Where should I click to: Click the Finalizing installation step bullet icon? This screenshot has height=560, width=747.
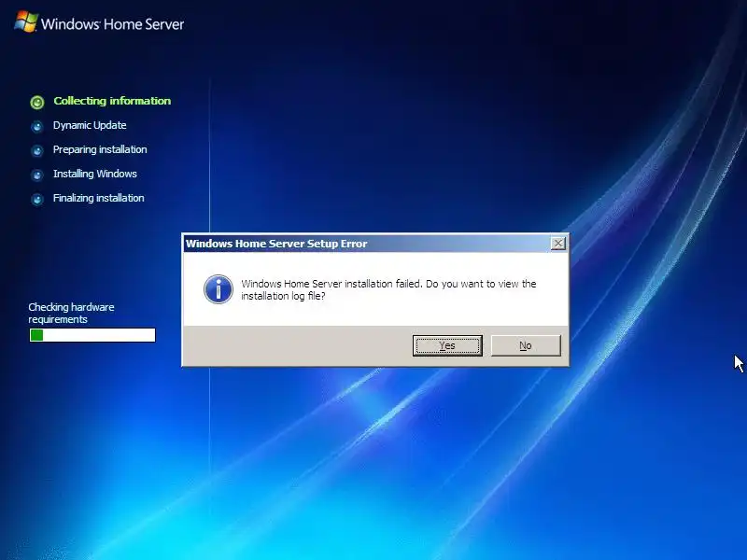click(x=37, y=199)
